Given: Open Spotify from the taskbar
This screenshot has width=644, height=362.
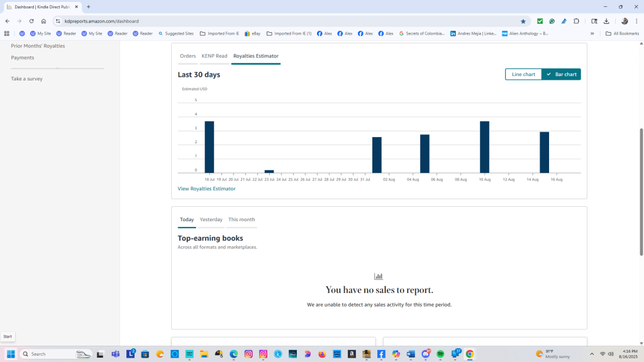Looking at the screenshot, I should [440, 354].
